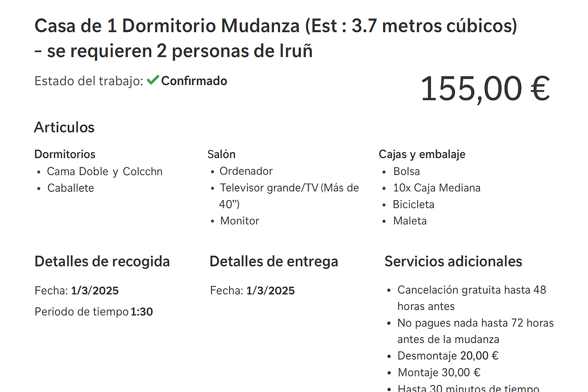Click the Bicicleta list item
588x392 pixels.
[413, 204]
